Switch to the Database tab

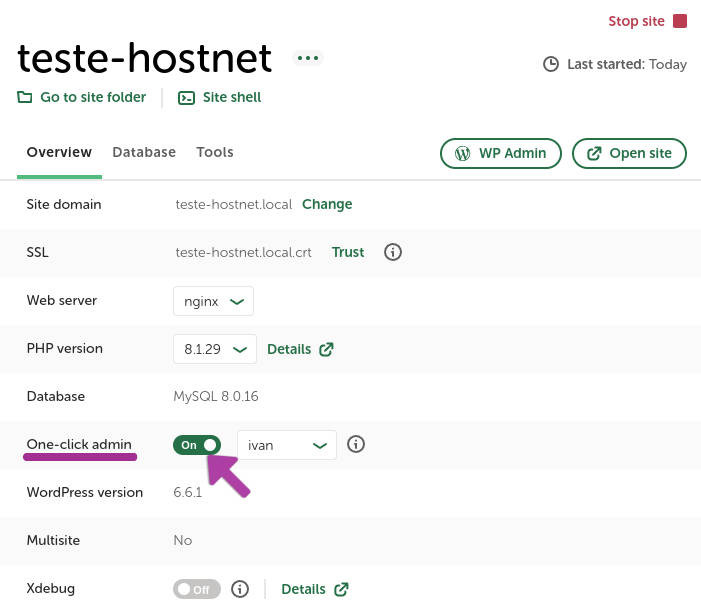pos(144,152)
